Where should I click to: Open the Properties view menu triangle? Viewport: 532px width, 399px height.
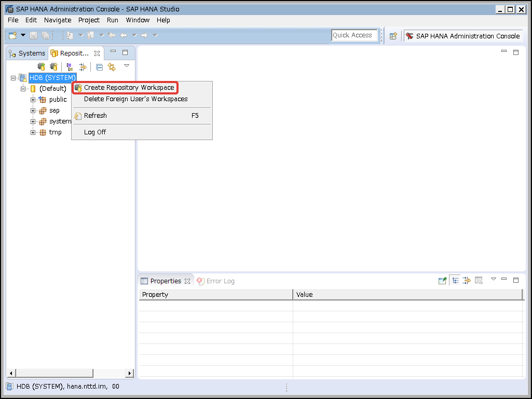click(x=494, y=279)
